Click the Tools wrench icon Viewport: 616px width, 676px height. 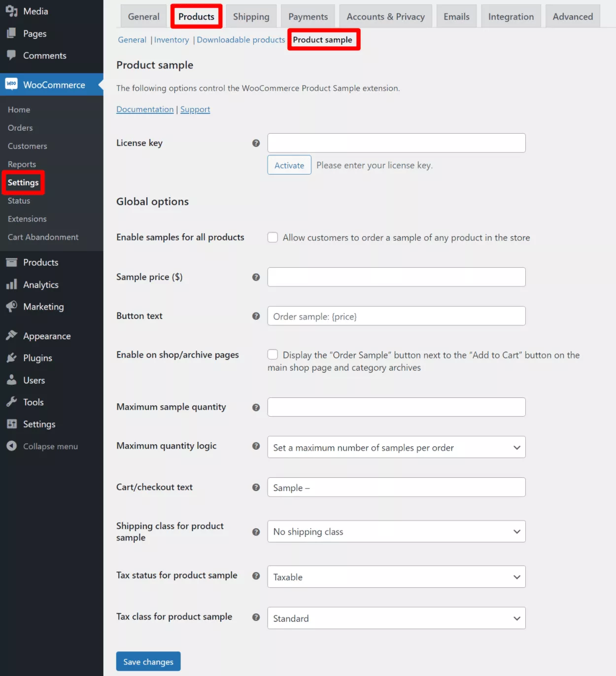pyautogui.click(x=11, y=402)
